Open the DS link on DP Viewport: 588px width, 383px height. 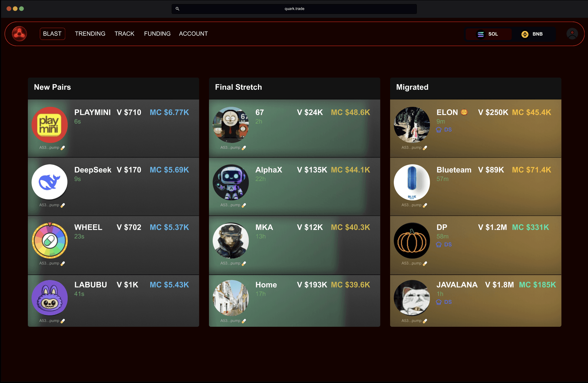pos(444,245)
